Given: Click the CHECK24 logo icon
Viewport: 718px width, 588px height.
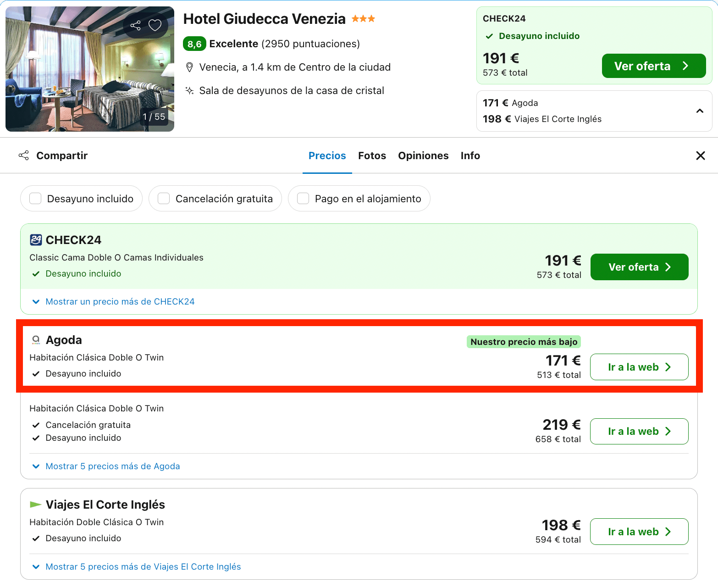Looking at the screenshot, I should click(36, 240).
